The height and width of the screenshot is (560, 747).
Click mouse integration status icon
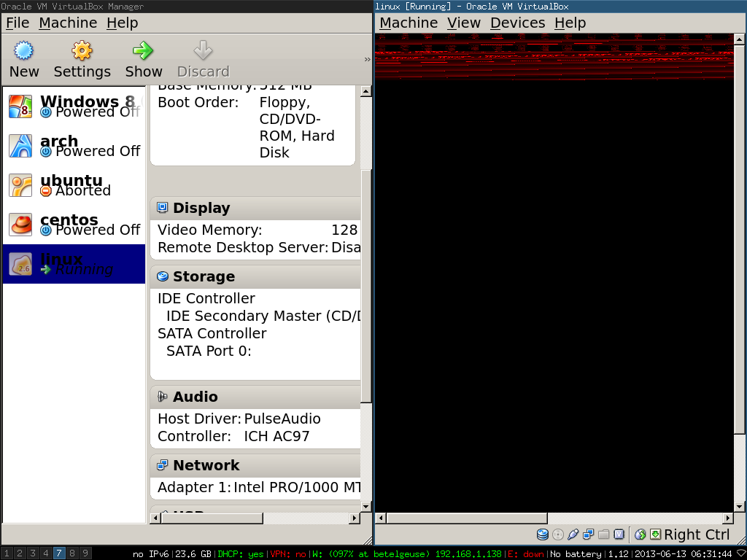point(640,534)
